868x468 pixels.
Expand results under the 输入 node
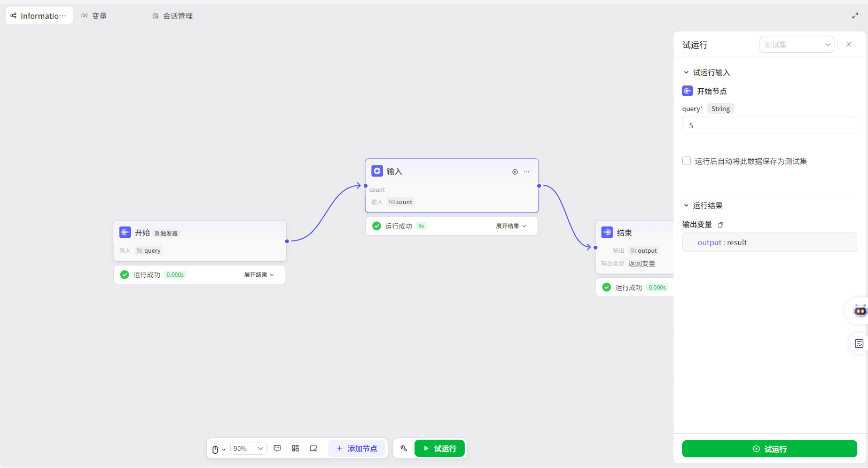[x=511, y=226]
